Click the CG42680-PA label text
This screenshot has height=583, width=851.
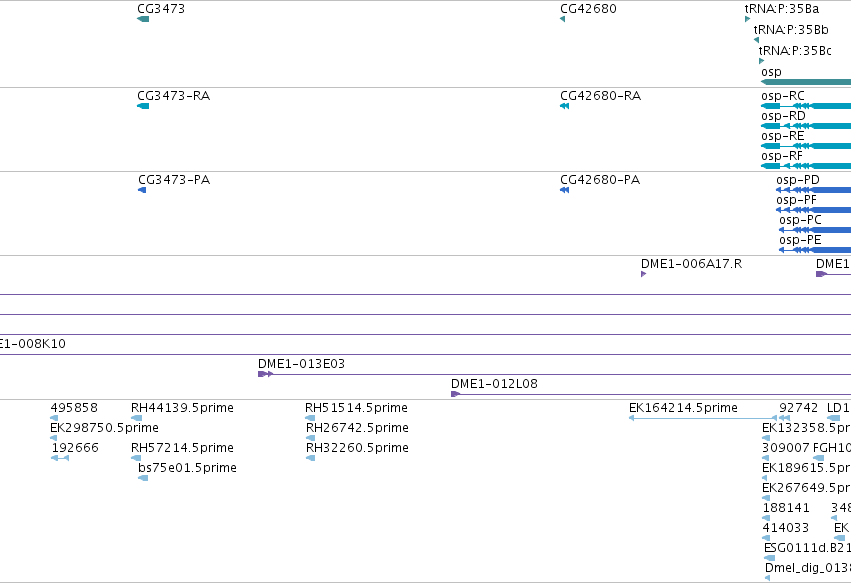pos(600,180)
